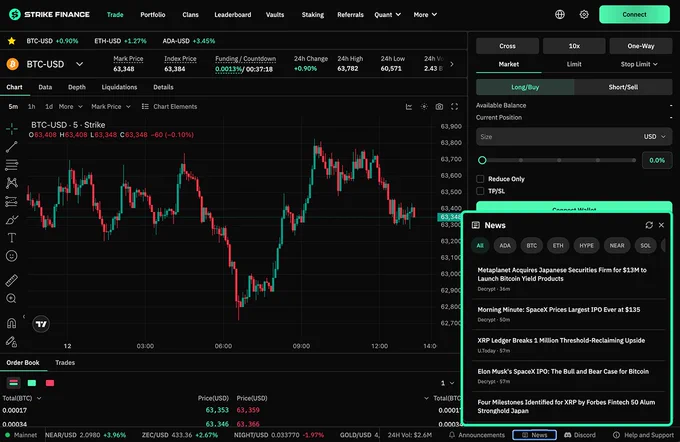Open the settings gear icon
680x442 pixels.
click(x=584, y=15)
